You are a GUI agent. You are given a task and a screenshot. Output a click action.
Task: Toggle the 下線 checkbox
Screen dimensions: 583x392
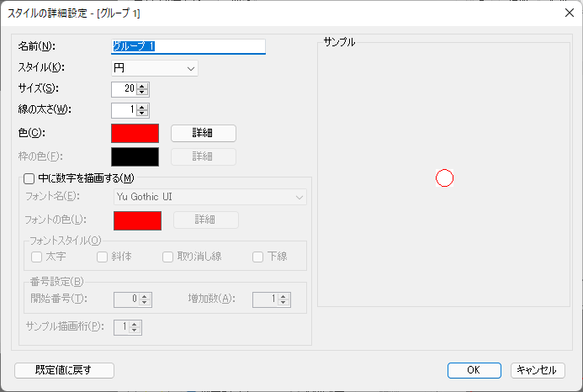tap(258, 257)
